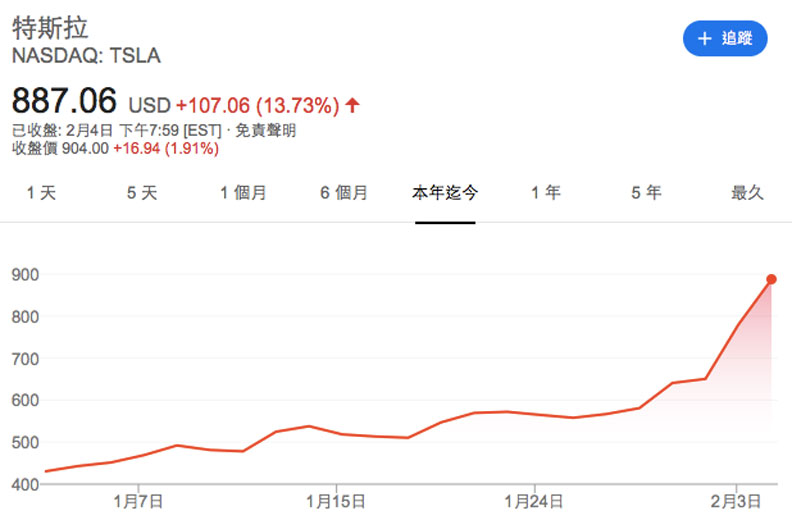The width and height of the screenshot is (792, 529).
Task: Switch to the 5 天 tab
Action: click(x=142, y=193)
